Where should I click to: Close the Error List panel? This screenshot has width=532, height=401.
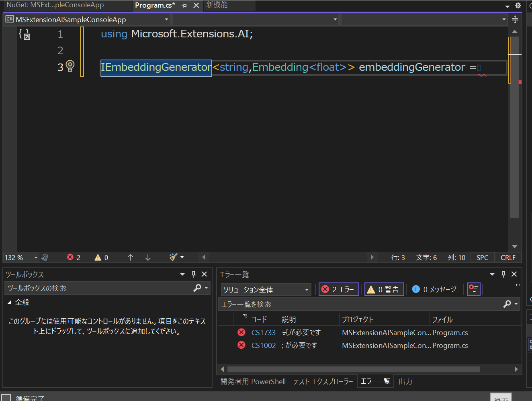click(x=514, y=274)
